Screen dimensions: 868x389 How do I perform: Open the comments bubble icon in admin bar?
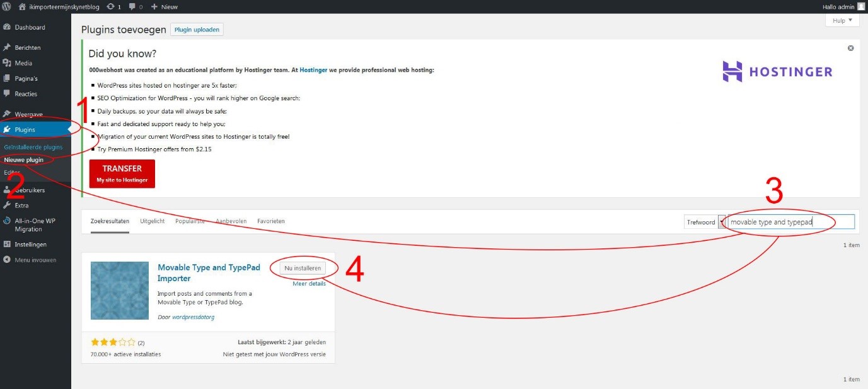(x=132, y=7)
